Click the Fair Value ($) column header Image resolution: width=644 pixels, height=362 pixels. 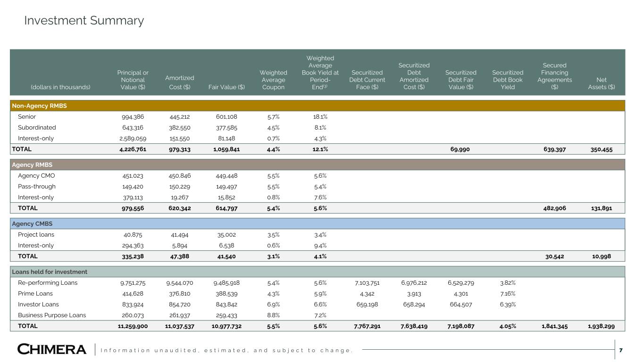tap(227, 87)
